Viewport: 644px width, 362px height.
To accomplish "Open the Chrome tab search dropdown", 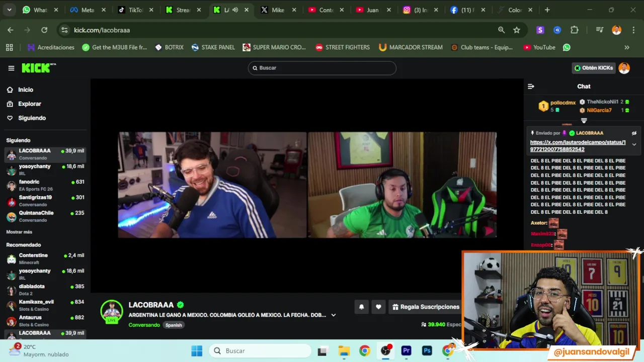I will [9, 10].
